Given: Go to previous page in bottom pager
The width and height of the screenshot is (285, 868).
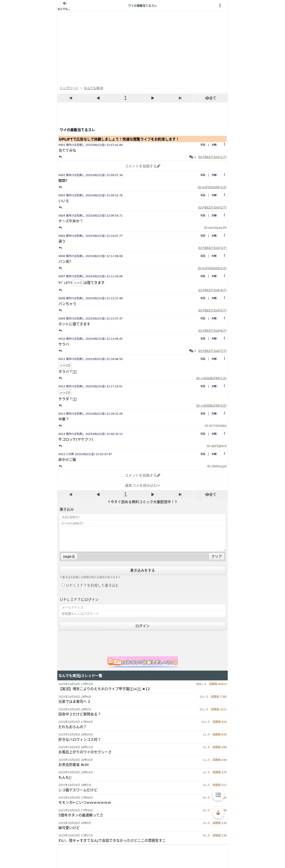Looking at the screenshot, I should click(98, 494).
